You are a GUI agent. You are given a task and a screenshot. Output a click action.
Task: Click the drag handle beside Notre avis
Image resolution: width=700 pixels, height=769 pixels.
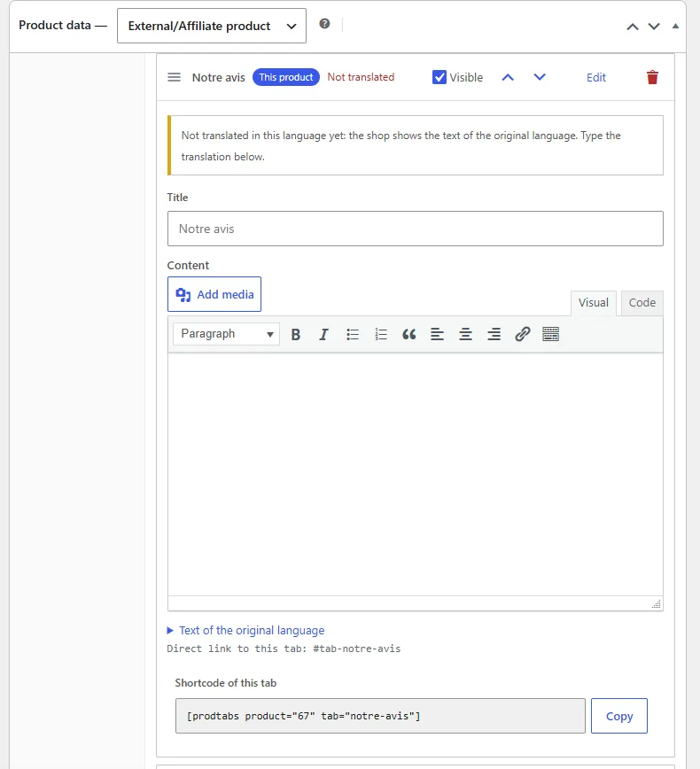click(x=175, y=77)
